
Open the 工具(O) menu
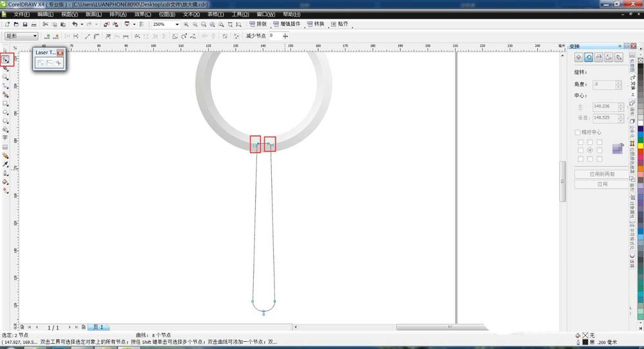click(240, 14)
